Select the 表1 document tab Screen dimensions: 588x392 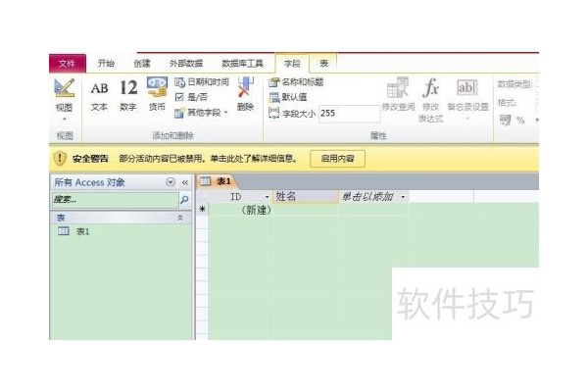click(217, 181)
